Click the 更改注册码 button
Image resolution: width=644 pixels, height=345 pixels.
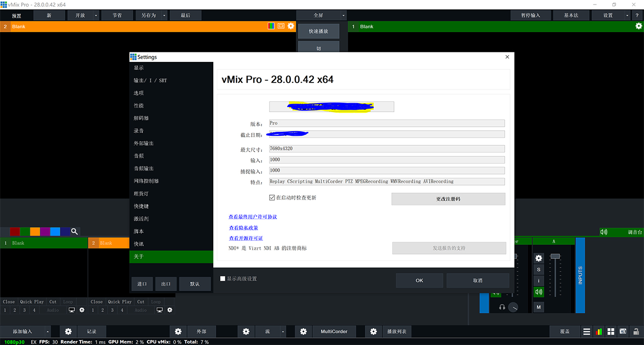tap(448, 199)
